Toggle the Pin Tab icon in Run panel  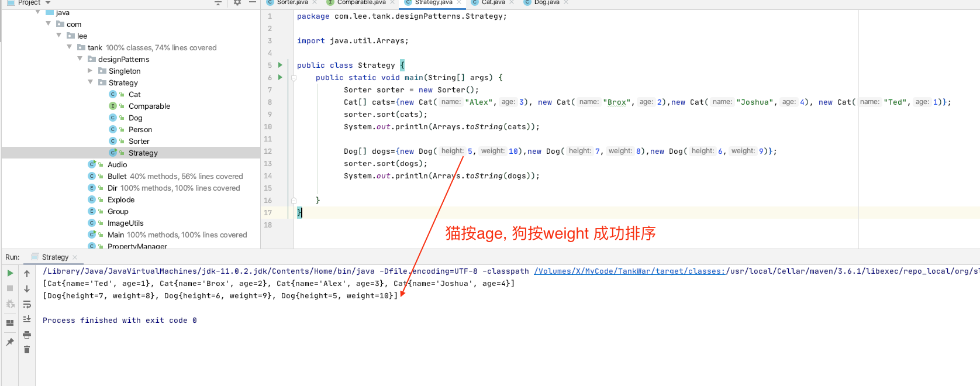pyautogui.click(x=10, y=342)
